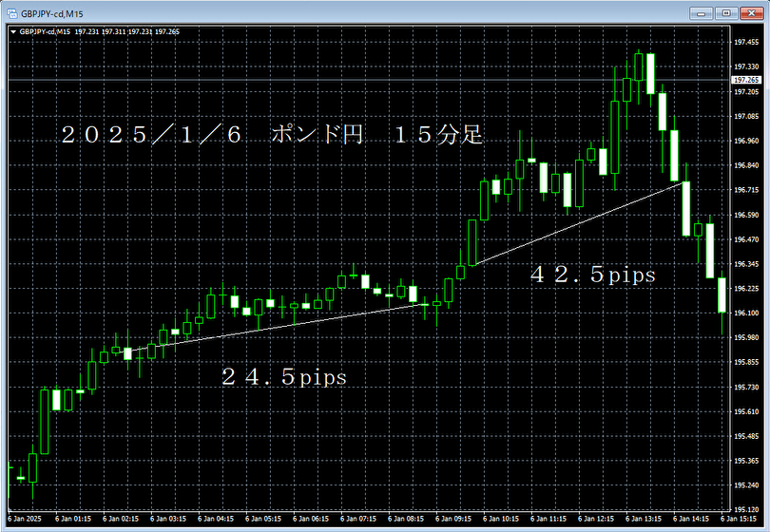Click price axis label 195.120
The width and height of the screenshot is (770, 532).
click(x=746, y=510)
